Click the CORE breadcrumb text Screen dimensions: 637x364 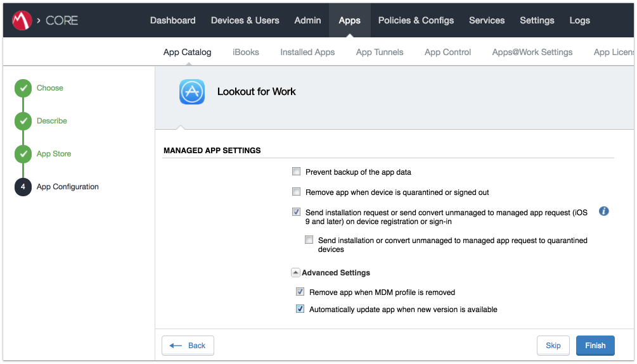[61, 20]
